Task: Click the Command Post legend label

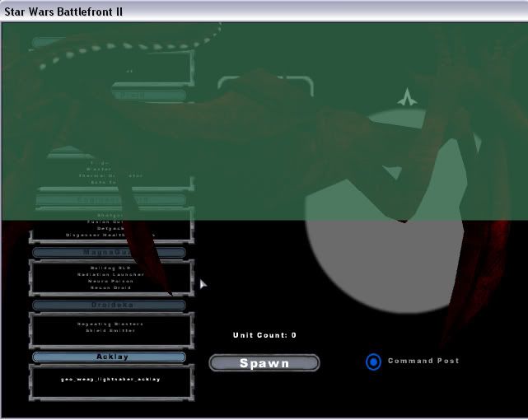Action: point(423,361)
